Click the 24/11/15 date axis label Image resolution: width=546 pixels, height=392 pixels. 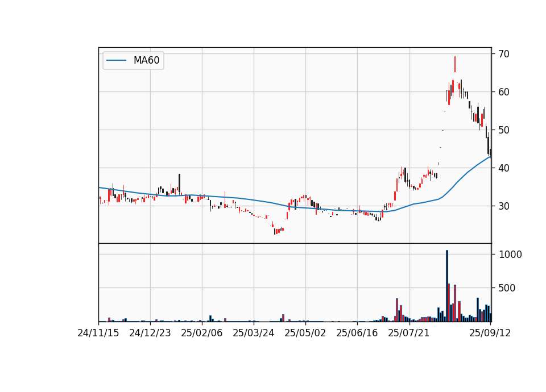98,333
